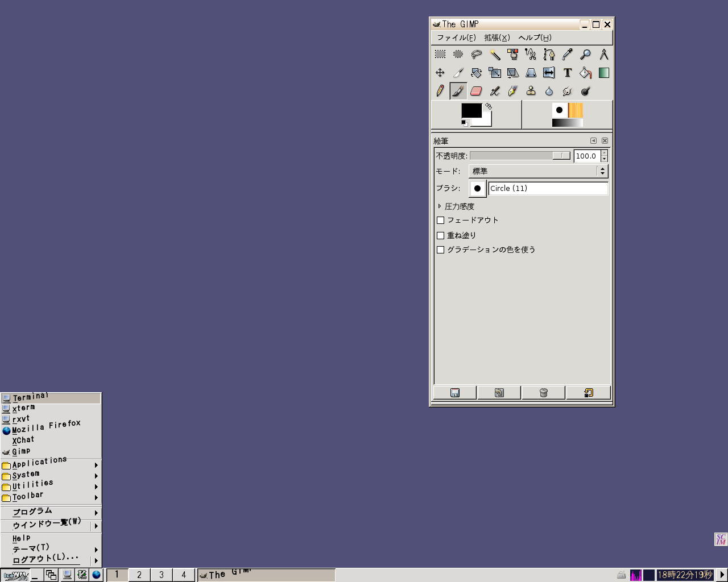Select the Crop knife tool
The width and height of the screenshot is (728, 582).
[x=458, y=73]
